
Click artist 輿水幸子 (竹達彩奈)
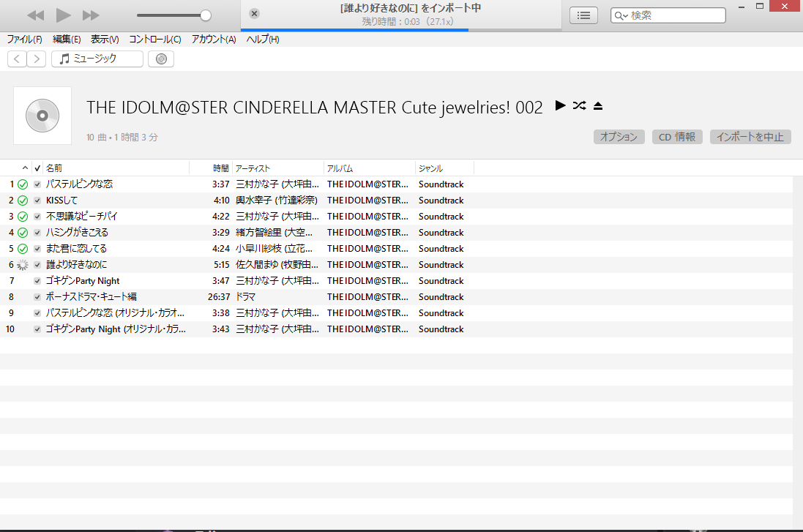click(277, 201)
